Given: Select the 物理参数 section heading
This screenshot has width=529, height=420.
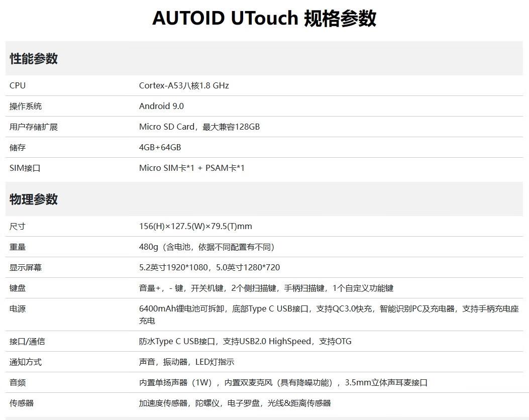Looking at the screenshot, I should coord(34,199).
